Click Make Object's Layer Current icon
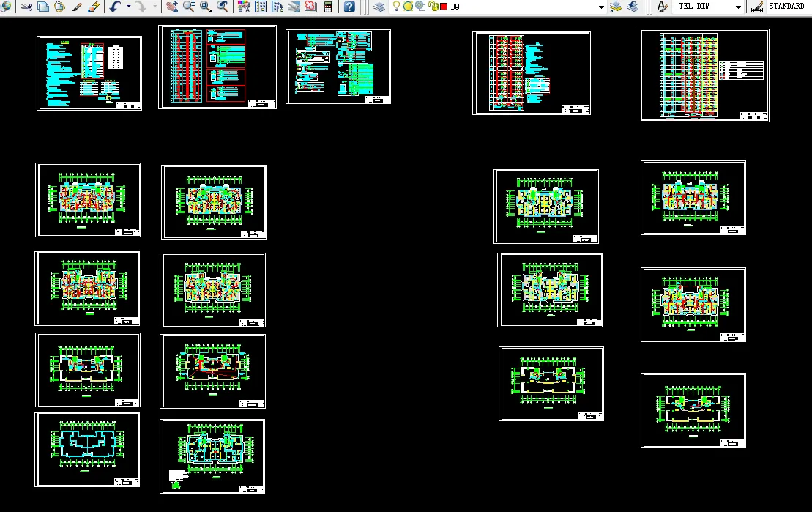The image size is (812, 512). tap(615, 7)
